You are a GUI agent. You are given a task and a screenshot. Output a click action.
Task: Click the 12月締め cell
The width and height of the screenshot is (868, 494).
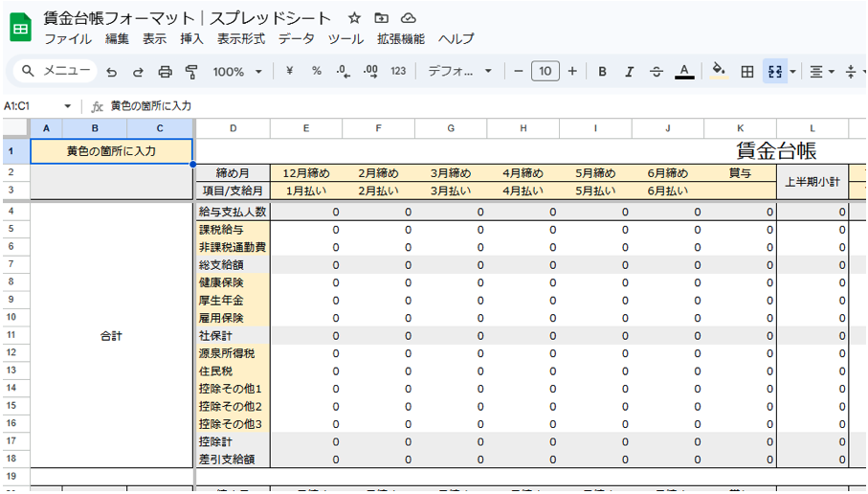click(306, 173)
